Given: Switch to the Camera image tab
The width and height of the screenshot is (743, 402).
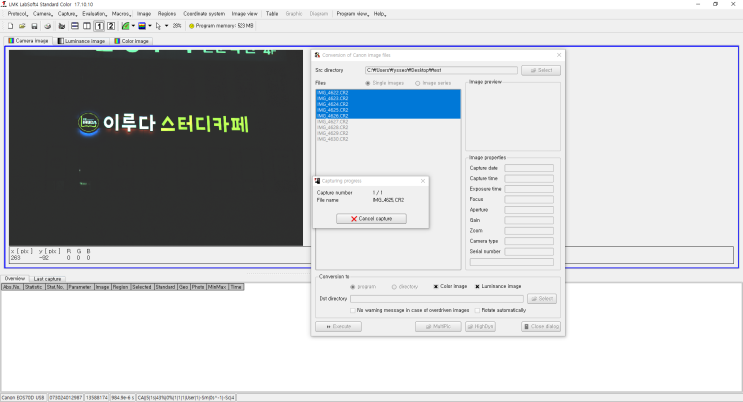Looking at the screenshot, I should coord(28,41).
